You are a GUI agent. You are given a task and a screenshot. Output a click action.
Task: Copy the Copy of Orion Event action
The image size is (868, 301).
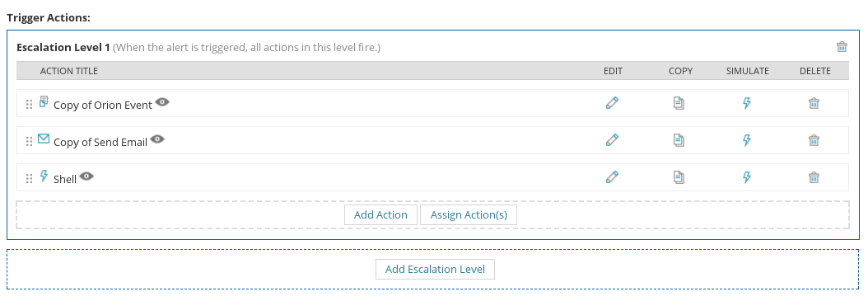tap(679, 103)
